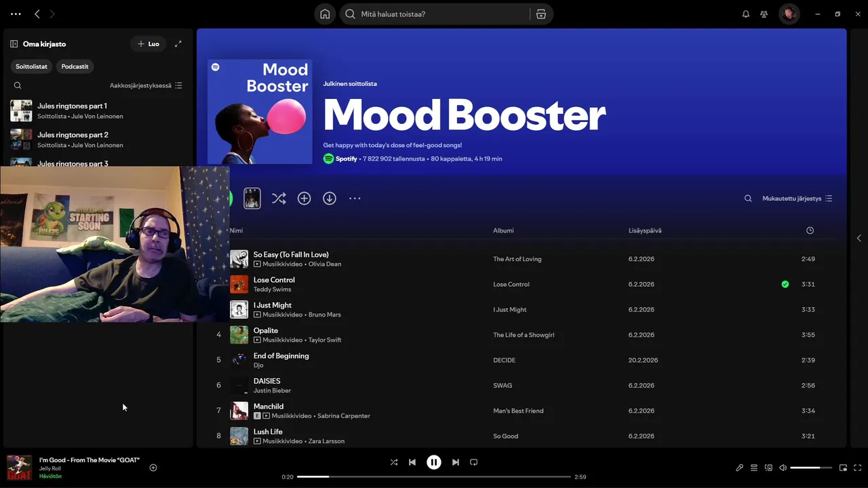This screenshot has width=868, height=488.
Task: Sort by the duration clock icon
Action: click(x=810, y=230)
